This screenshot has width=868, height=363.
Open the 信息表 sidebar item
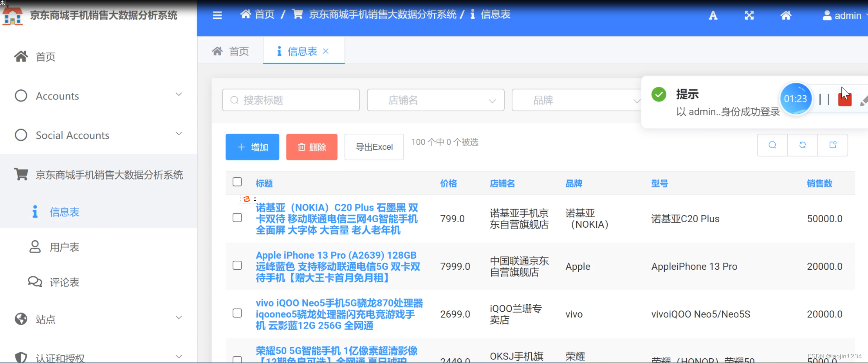click(x=98, y=212)
